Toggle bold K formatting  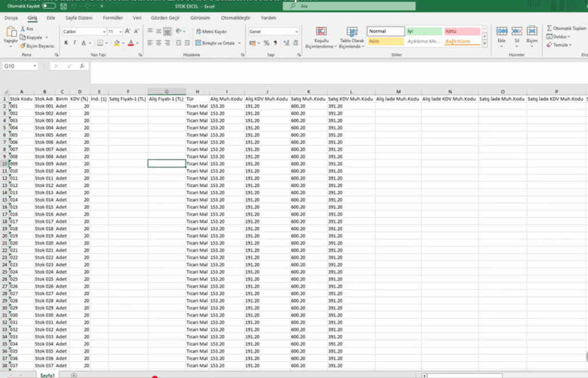[x=66, y=43]
